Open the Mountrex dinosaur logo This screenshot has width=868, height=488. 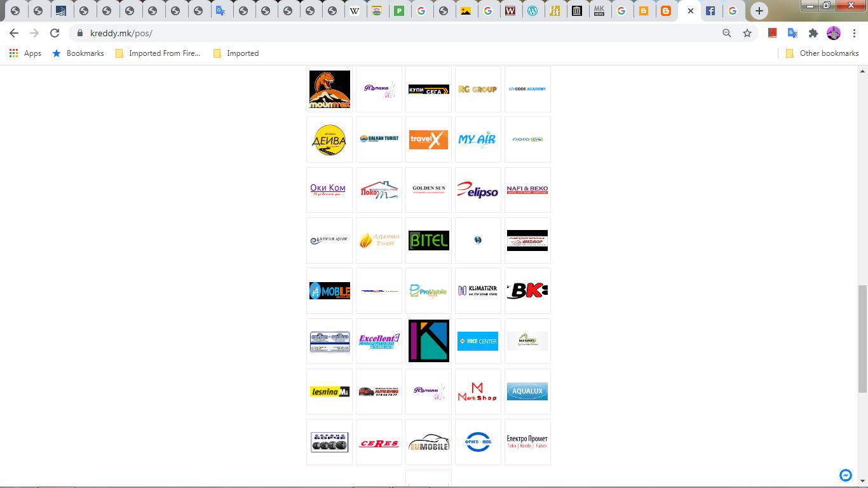[x=329, y=90]
